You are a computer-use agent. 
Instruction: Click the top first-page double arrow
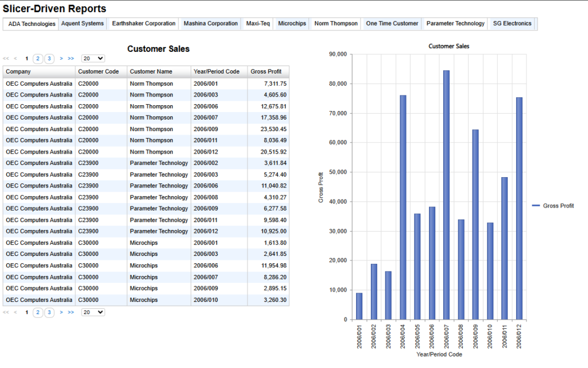(x=6, y=59)
